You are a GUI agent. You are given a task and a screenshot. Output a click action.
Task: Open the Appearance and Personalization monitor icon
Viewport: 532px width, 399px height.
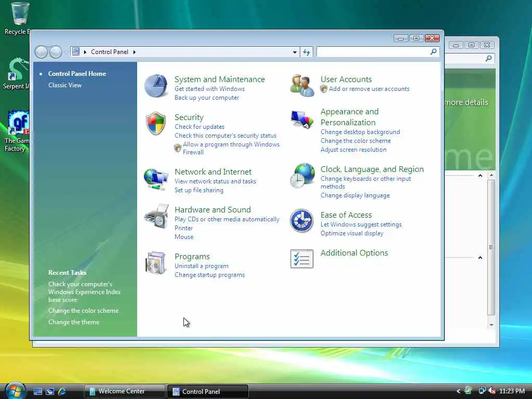point(302,119)
